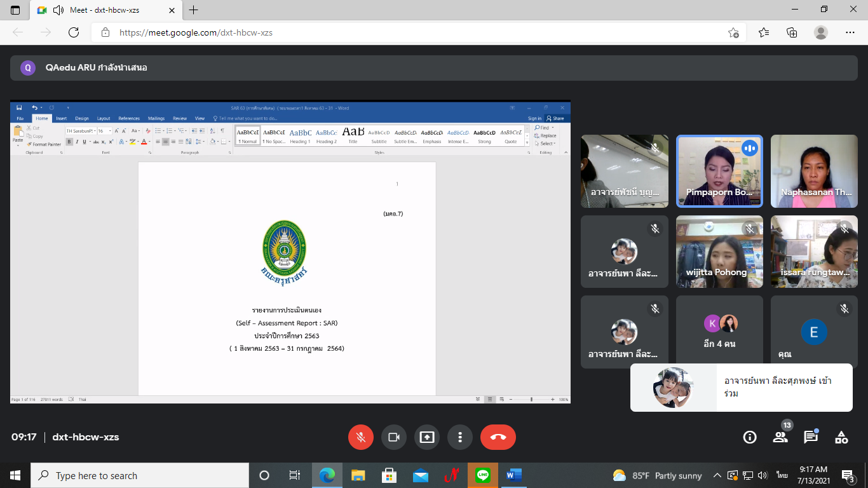Viewport: 868px width, 488px height.
Task: Open Meet more options menu
Action: tap(460, 437)
